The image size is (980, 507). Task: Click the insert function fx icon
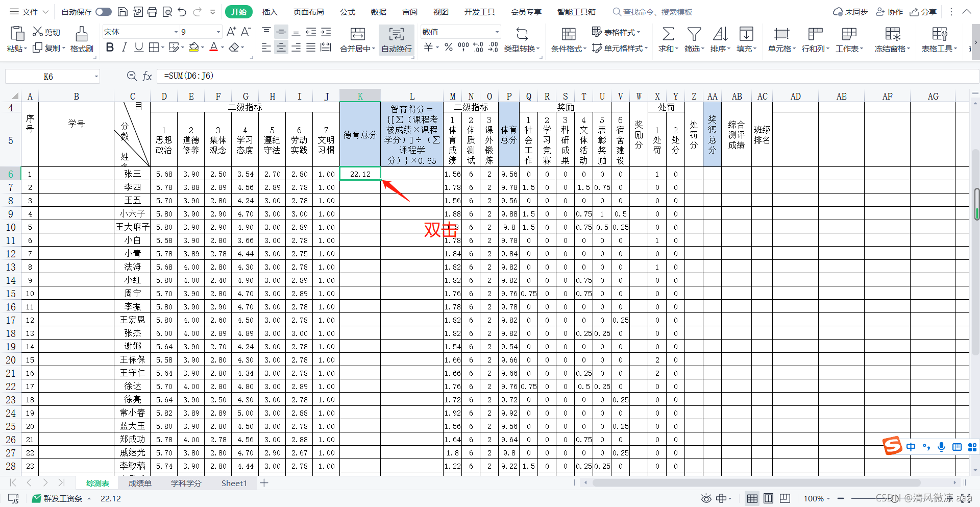pyautogui.click(x=147, y=76)
